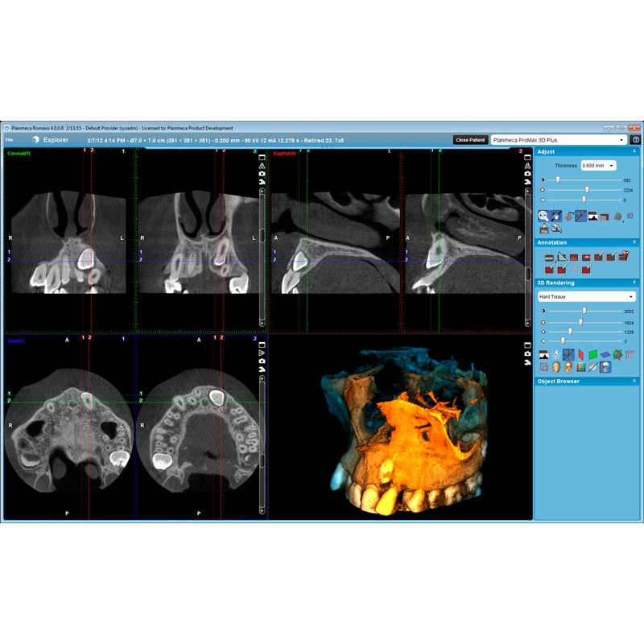Click the Close Patient button
644x644 pixels.
pyautogui.click(x=470, y=139)
